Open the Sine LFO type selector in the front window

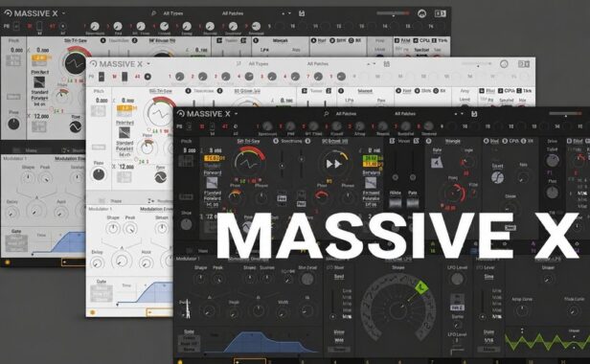click(488, 277)
